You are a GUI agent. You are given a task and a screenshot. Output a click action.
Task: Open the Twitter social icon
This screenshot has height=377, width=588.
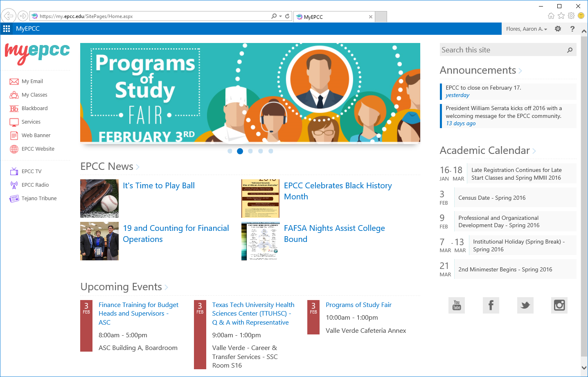(525, 305)
